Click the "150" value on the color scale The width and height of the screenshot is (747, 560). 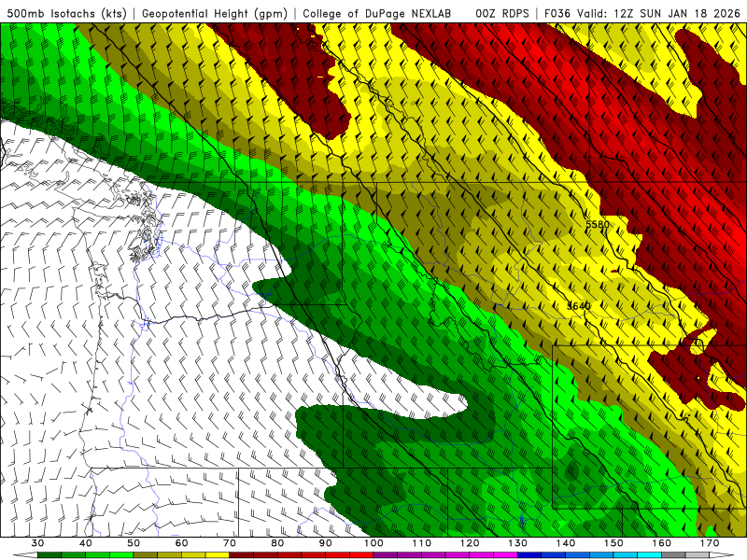pyautogui.click(x=613, y=543)
